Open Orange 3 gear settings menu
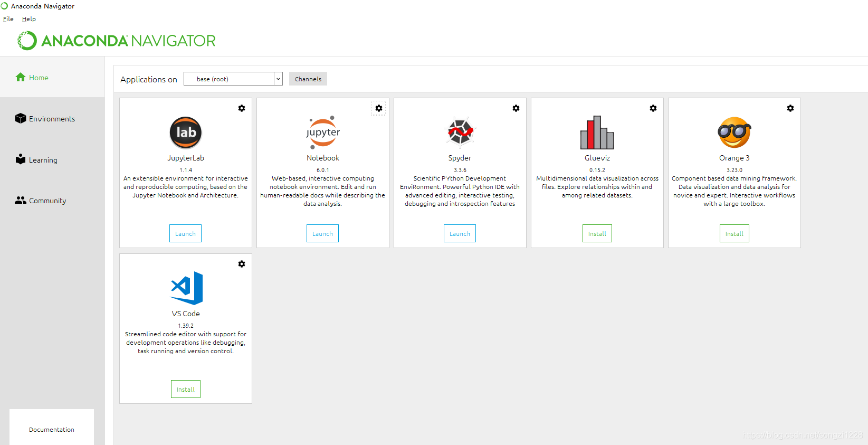The image size is (868, 445). 790,108
